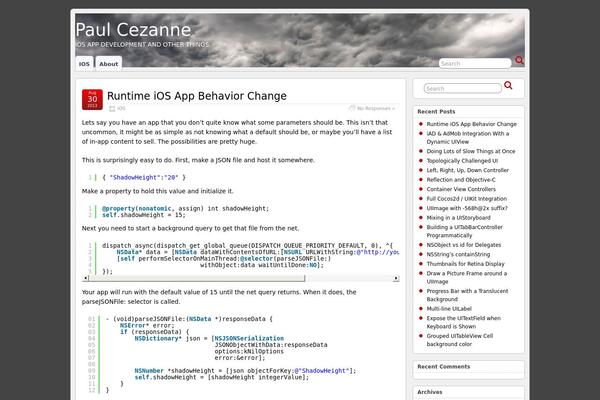Click the site tagline iOS App Development
600x400 pixels.
click(x=142, y=44)
